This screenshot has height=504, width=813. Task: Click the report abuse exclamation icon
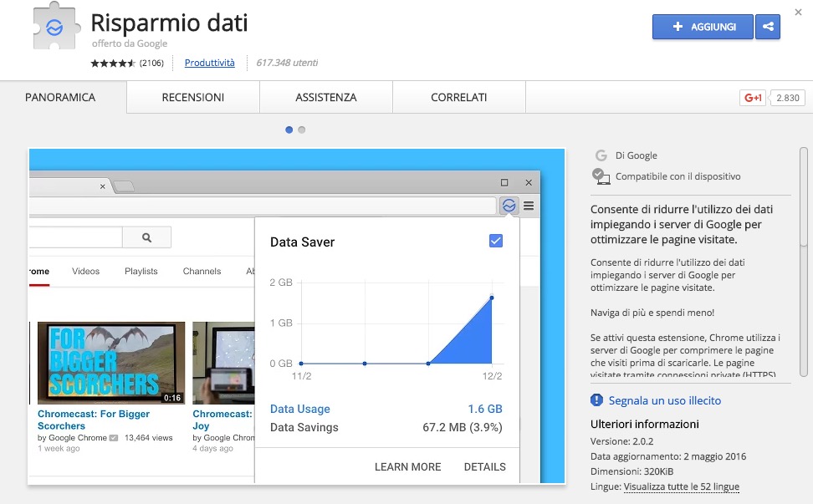597,400
